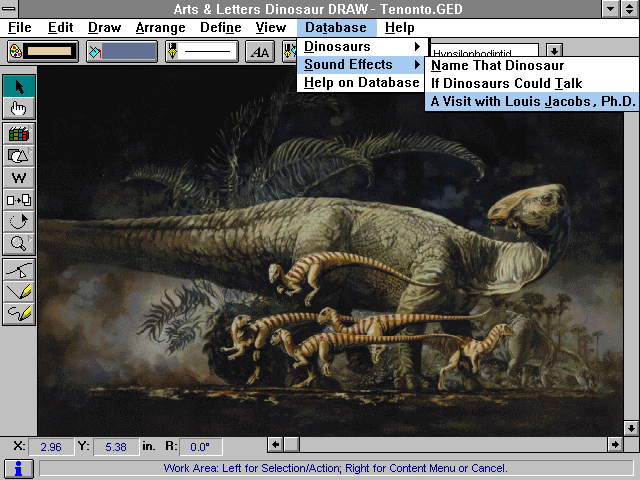Click the blue-gray color swatch

[x=129, y=51]
